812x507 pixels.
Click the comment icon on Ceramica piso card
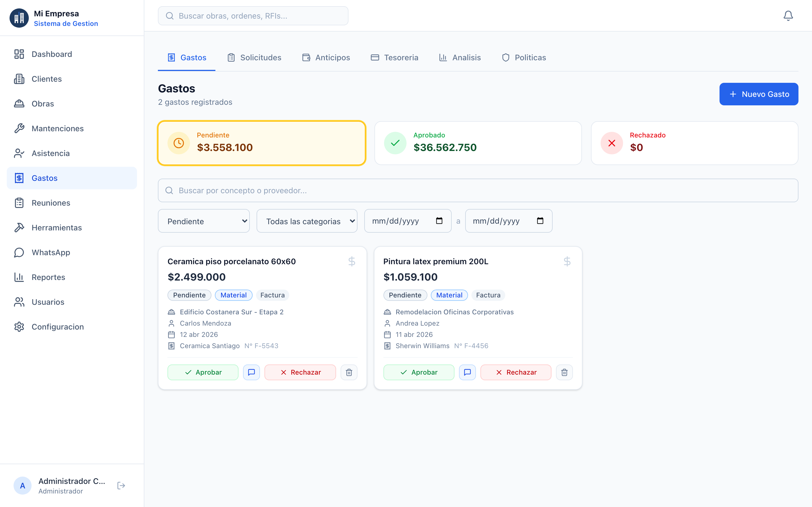(x=251, y=372)
